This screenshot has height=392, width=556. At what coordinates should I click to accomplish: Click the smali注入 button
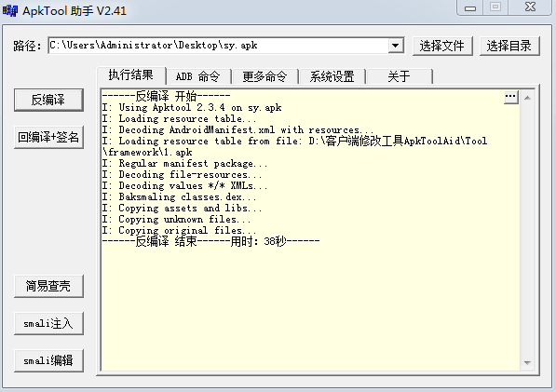(x=48, y=323)
